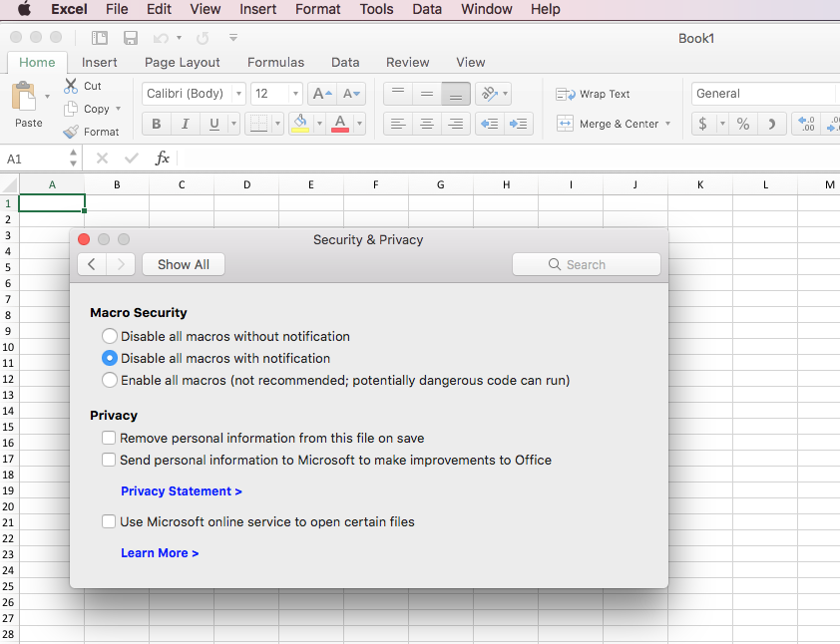This screenshot has width=840, height=644.
Task: Check 'Use Microsoft online service' option
Action: coord(109,521)
